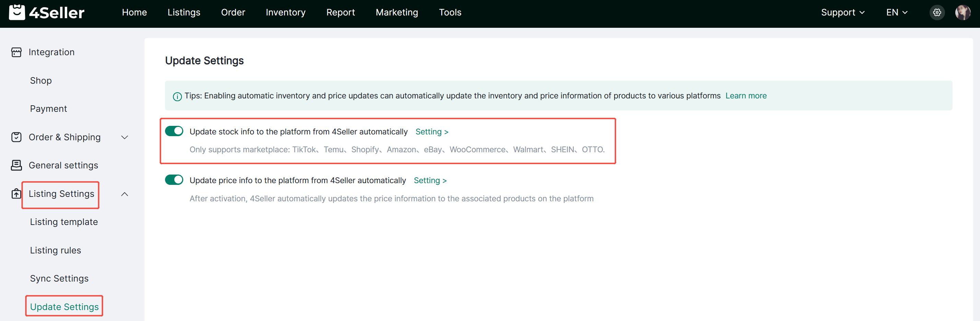This screenshot has width=980, height=321.
Task: Open the settings gear in the top bar
Action: point(937,12)
